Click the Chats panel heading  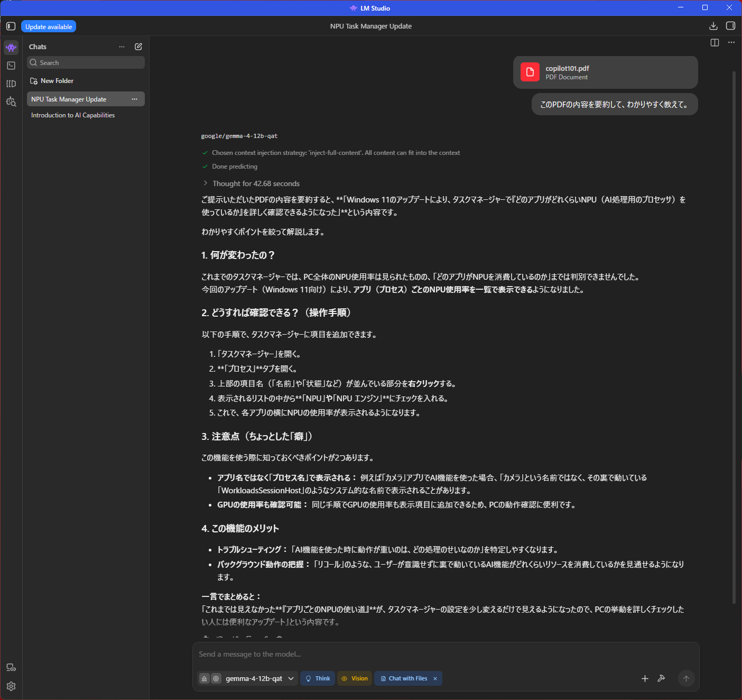click(38, 47)
